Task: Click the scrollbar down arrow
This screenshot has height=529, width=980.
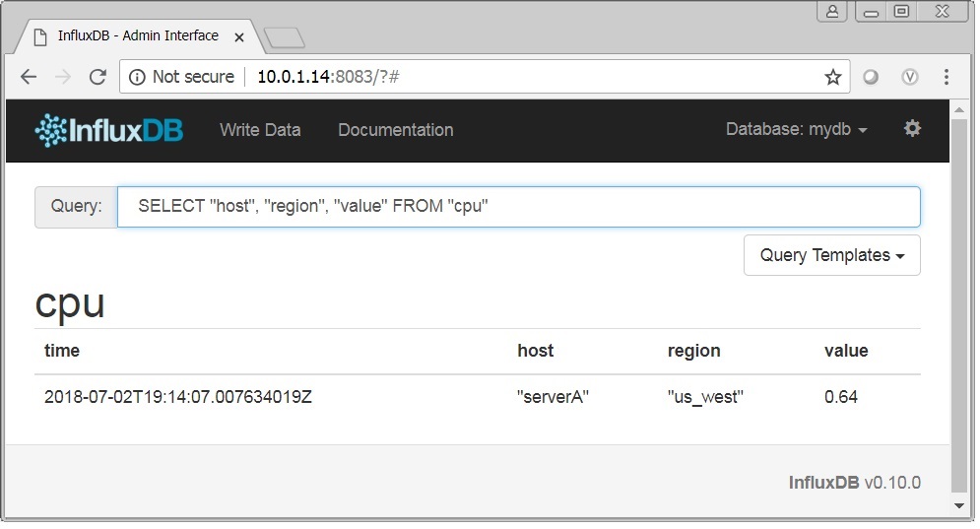Action: point(958,505)
